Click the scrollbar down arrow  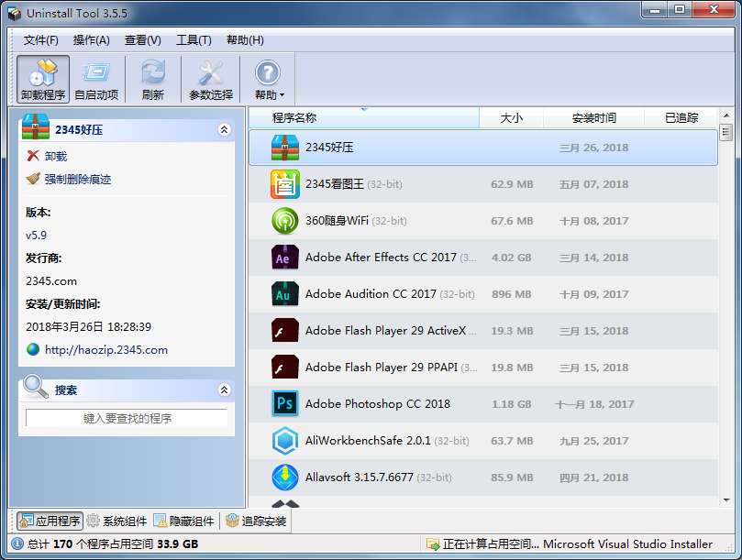point(726,500)
